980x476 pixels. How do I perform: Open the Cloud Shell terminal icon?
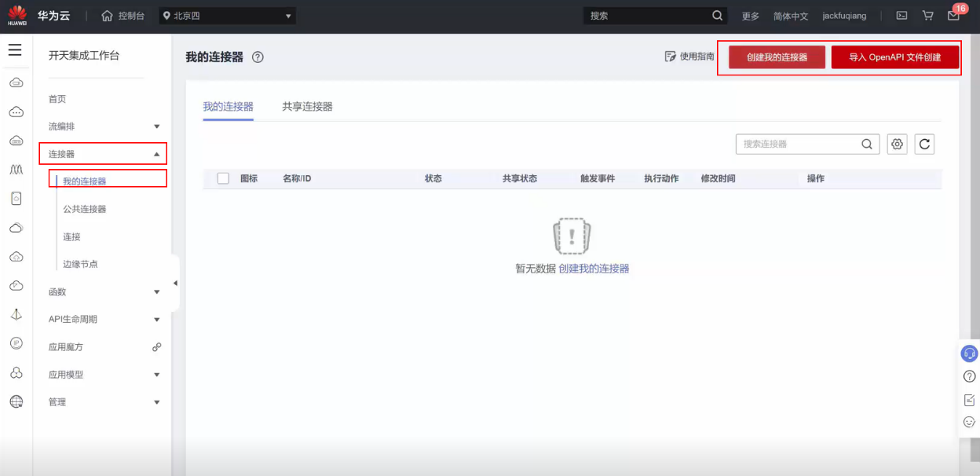902,15
